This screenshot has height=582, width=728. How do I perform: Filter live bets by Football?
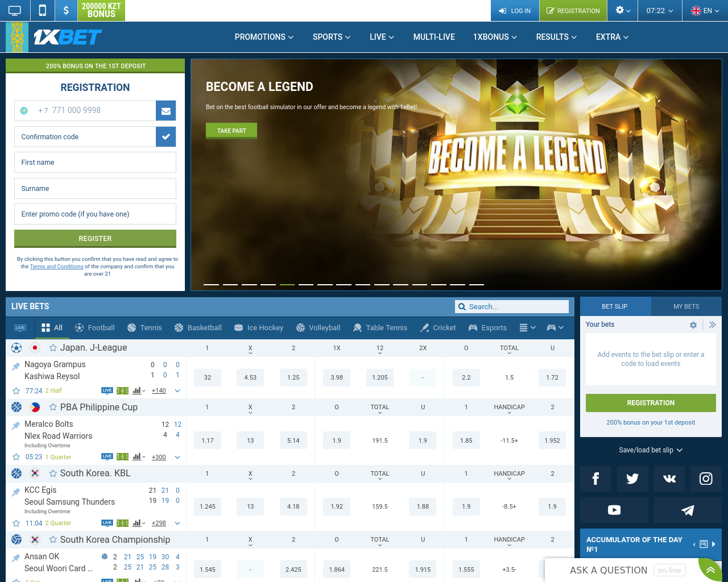point(94,328)
